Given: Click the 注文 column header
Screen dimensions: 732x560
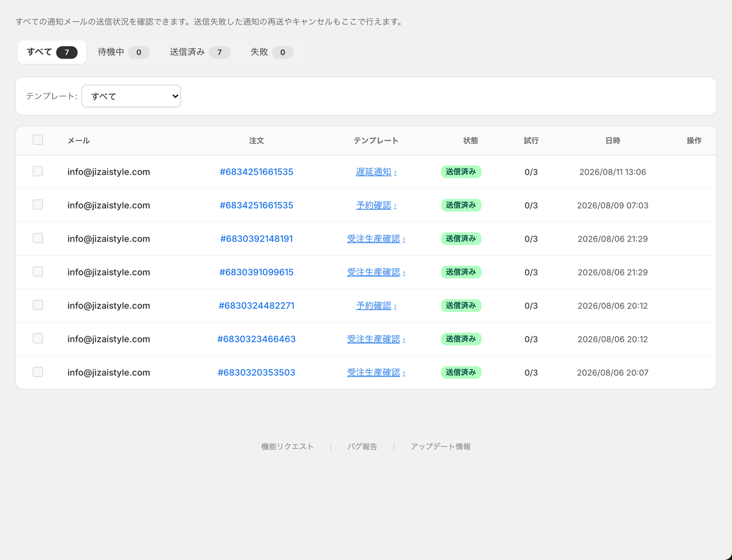Looking at the screenshot, I should click(256, 141).
